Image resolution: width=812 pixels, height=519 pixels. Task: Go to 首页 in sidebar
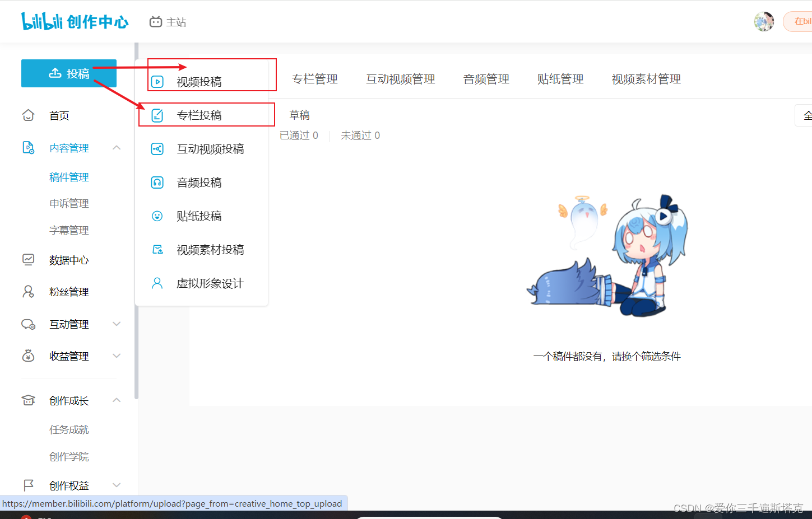(59, 115)
